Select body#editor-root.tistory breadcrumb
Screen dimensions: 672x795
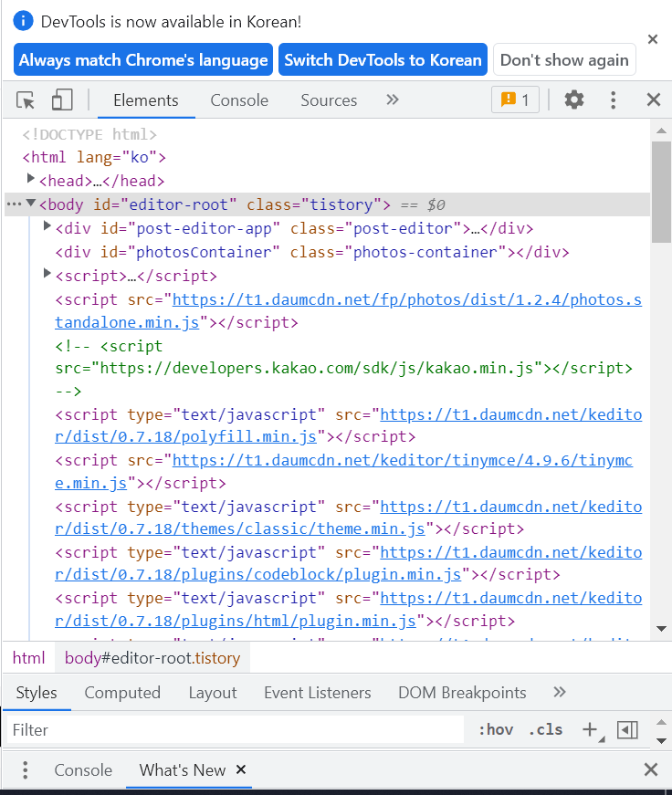(x=152, y=657)
